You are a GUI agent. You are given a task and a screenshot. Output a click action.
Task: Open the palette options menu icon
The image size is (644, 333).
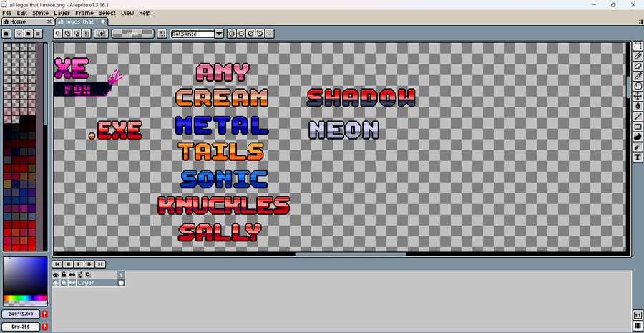coord(38,33)
